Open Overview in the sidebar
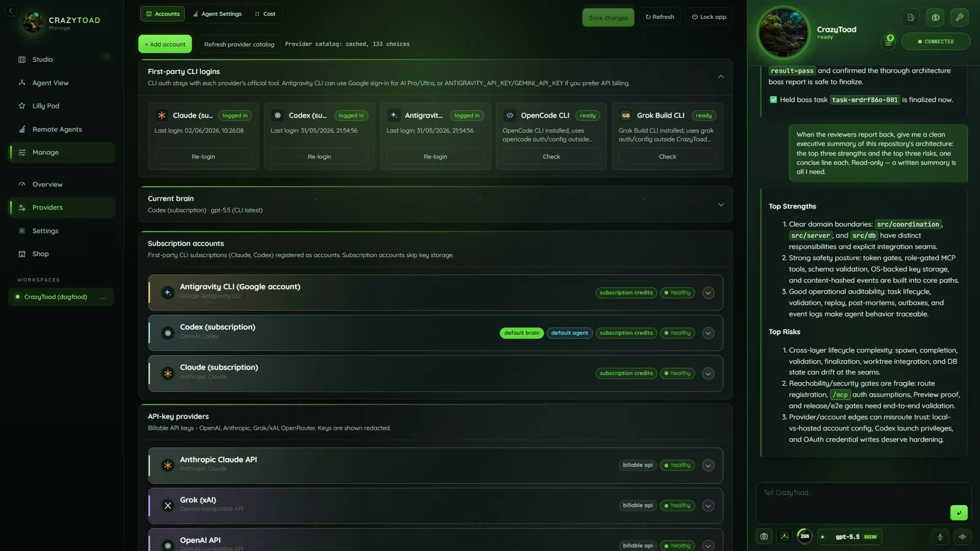The height and width of the screenshot is (551, 980). tap(61, 184)
